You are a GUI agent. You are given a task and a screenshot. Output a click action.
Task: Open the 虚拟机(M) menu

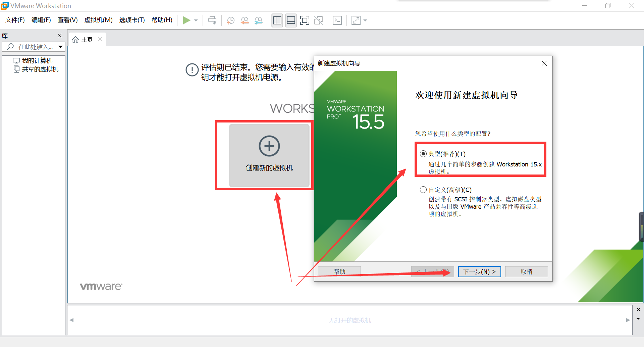pos(98,20)
